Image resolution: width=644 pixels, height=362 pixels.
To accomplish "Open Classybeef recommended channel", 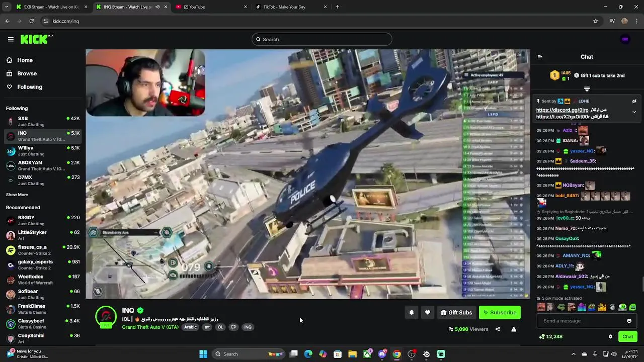I will (43, 323).
